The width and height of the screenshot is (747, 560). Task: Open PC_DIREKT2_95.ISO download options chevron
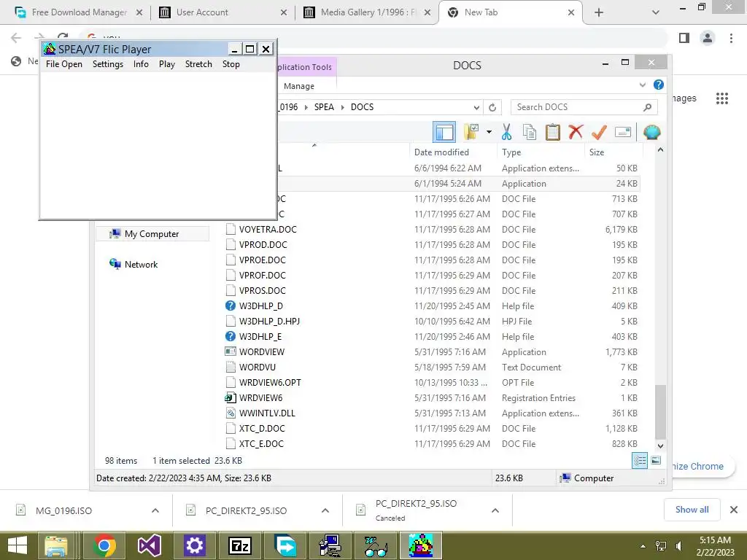pyautogui.click(x=325, y=510)
